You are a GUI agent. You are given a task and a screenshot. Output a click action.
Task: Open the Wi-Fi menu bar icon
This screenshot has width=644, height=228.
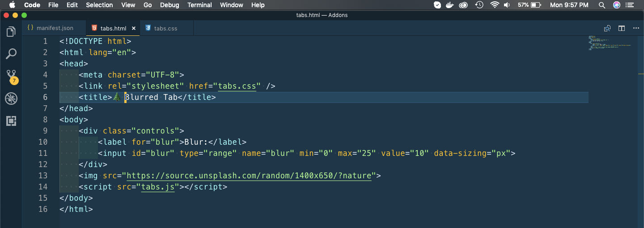[494, 5]
